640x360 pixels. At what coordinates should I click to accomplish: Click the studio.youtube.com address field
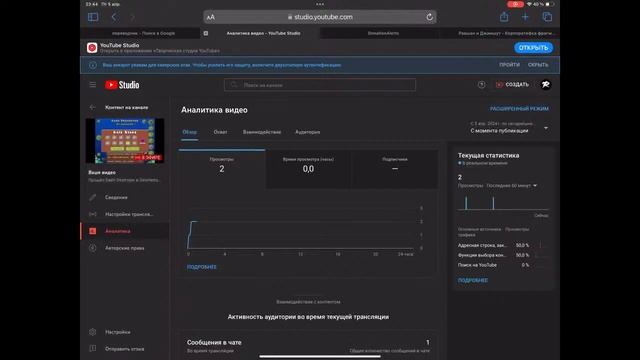click(320, 17)
